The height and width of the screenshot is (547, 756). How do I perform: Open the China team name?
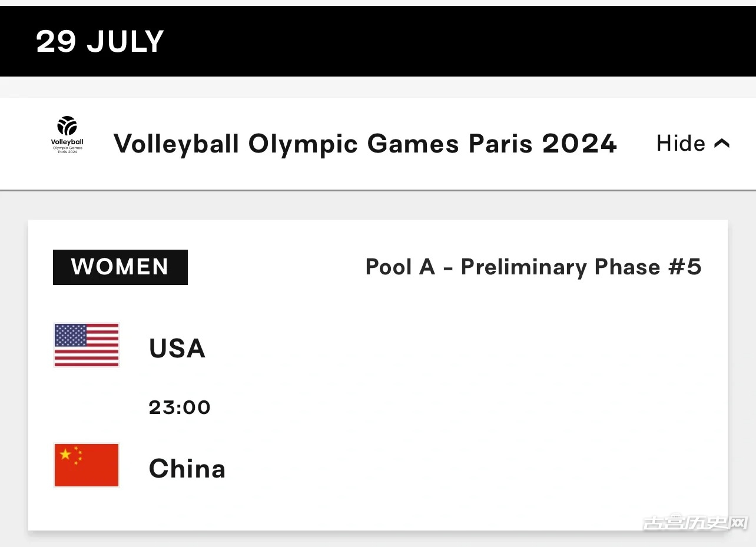(x=187, y=469)
